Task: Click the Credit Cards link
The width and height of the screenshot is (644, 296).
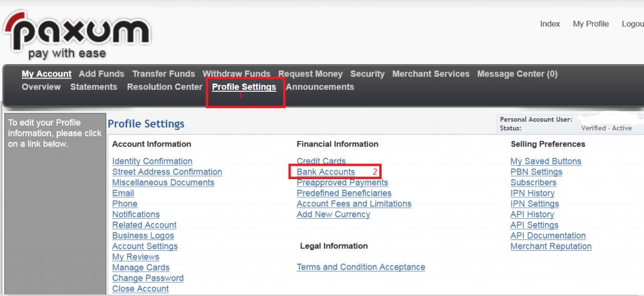Action: 321,161
